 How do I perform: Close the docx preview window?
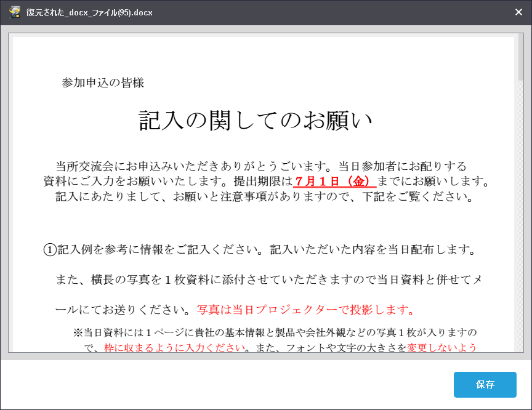tap(518, 12)
